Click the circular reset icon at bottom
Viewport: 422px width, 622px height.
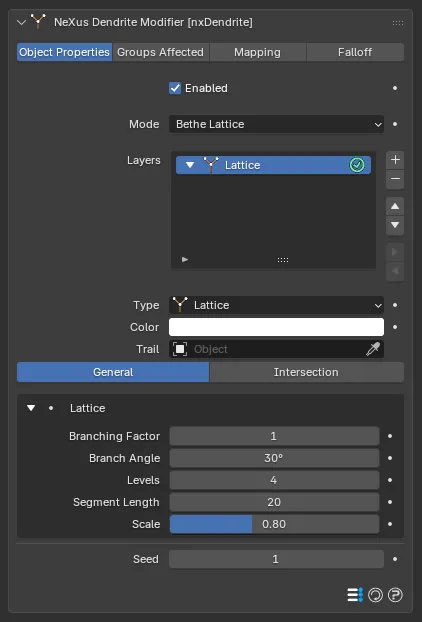click(x=375, y=595)
